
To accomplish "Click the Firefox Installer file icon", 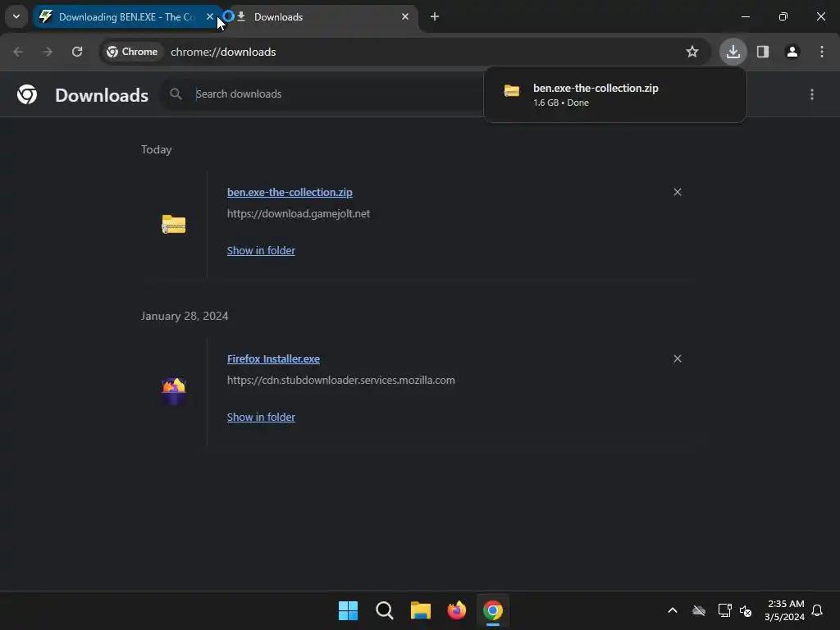I will (174, 391).
